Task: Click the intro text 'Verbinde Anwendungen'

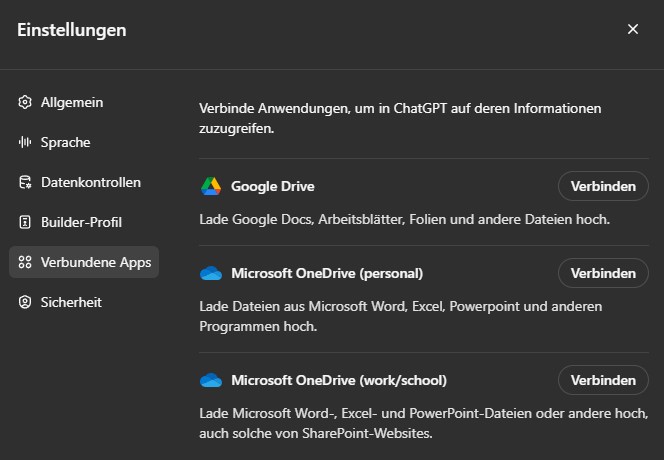Action: [400, 118]
